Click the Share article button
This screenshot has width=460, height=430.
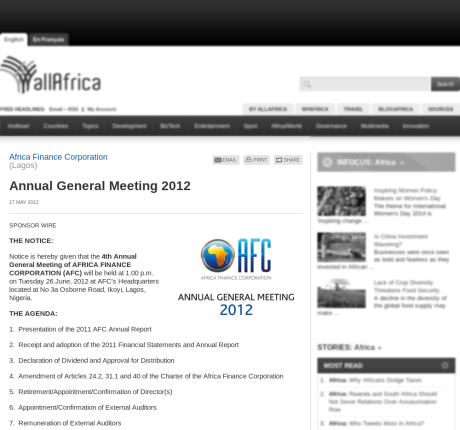point(288,160)
